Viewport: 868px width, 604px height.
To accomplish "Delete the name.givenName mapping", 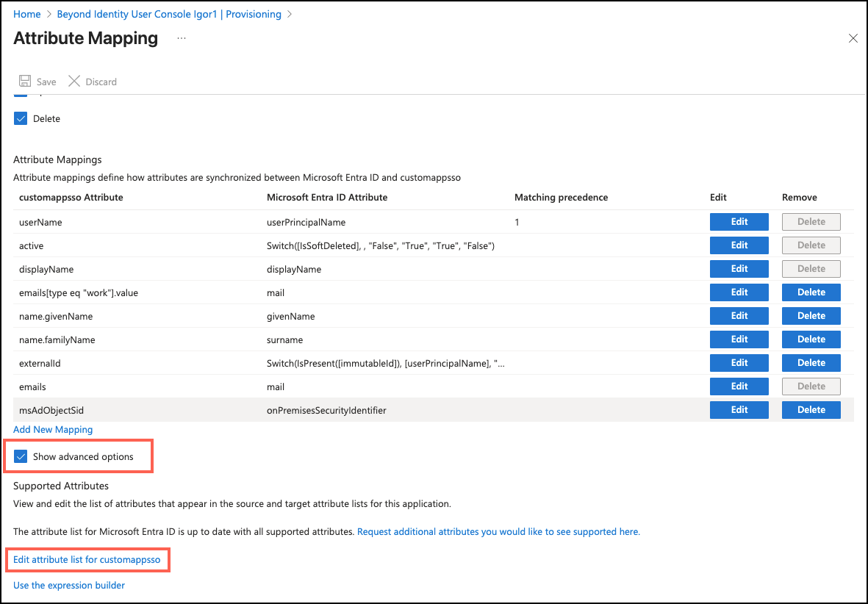I will coord(811,316).
